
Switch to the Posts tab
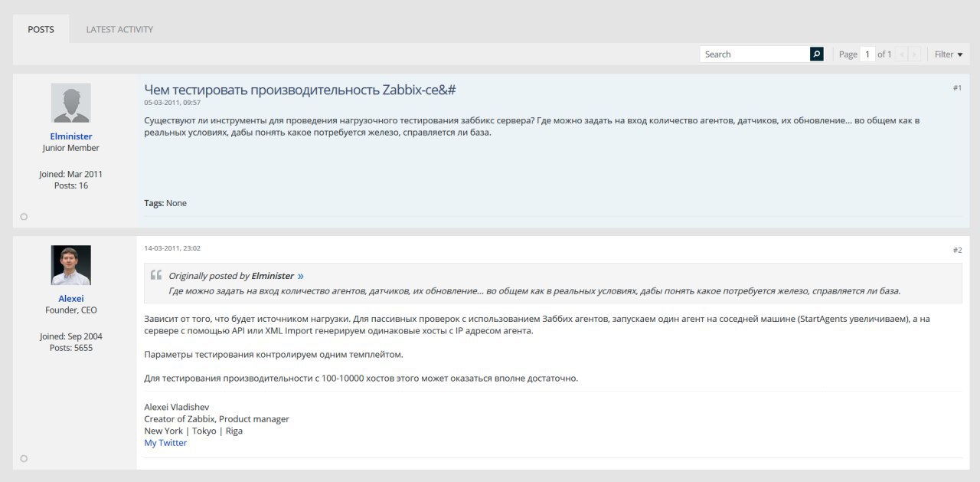41,29
